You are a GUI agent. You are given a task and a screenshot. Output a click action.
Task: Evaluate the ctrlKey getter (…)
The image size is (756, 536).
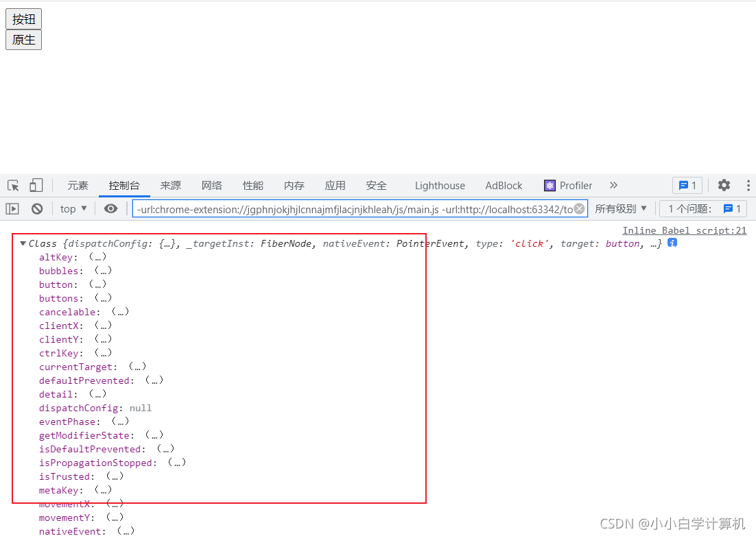(103, 353)
